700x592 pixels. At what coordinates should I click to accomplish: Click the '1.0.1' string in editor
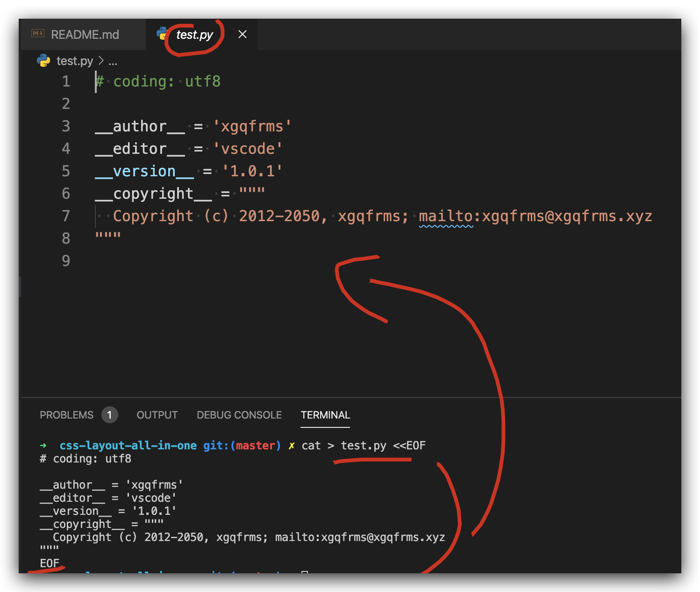[252, 171]
